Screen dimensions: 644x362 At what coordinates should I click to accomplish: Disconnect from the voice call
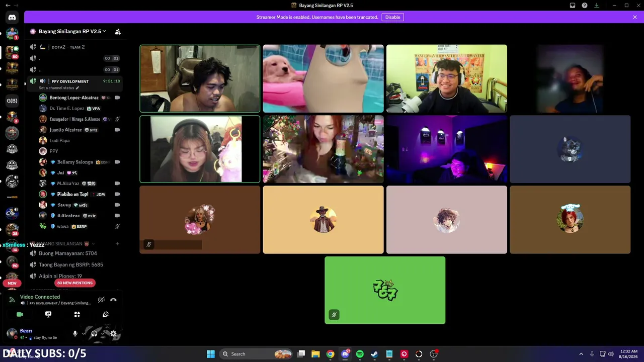coord(113,300)
